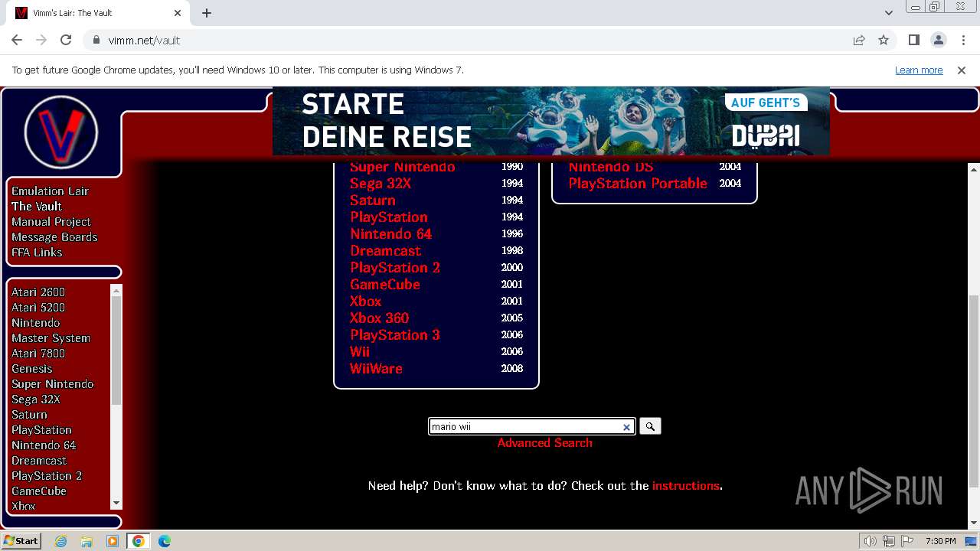Click the Windows Start button
The image size is (980, 551).
click(21, 541)
